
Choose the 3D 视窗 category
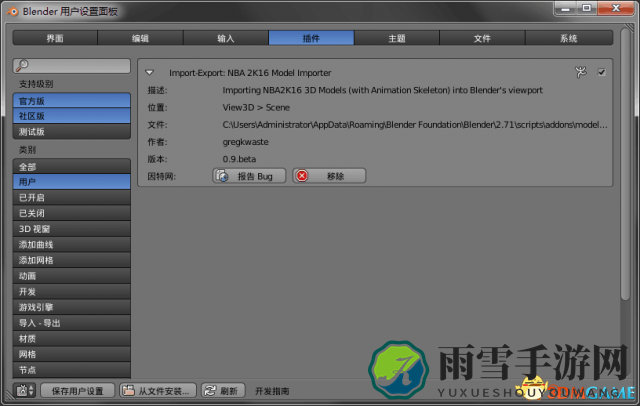[72, 229]
